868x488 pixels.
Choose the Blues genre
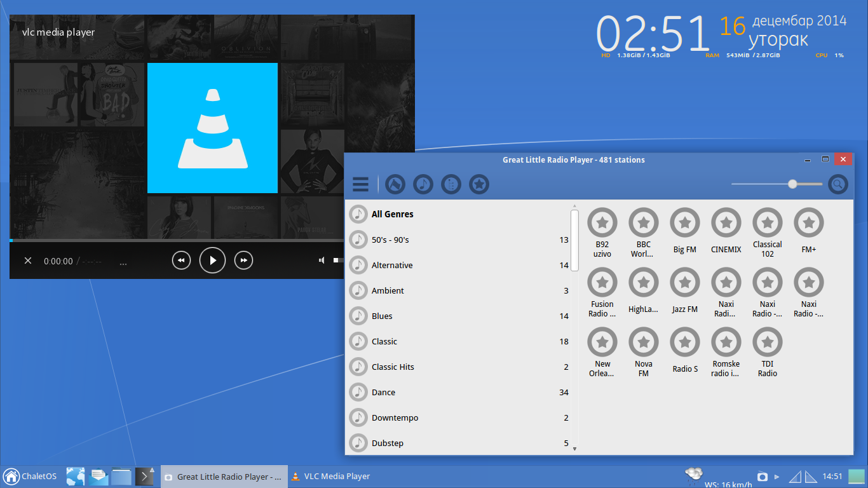click(458, 316)
